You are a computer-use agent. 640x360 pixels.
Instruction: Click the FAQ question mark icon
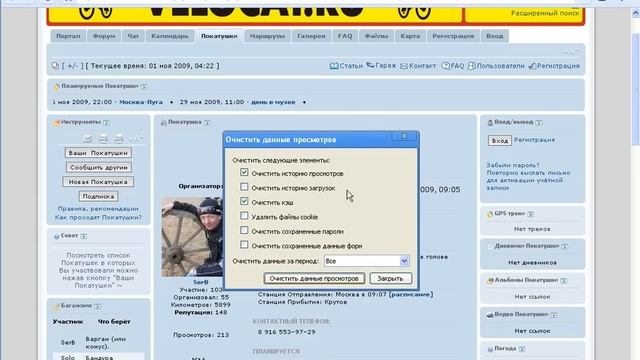coord(445,66)
